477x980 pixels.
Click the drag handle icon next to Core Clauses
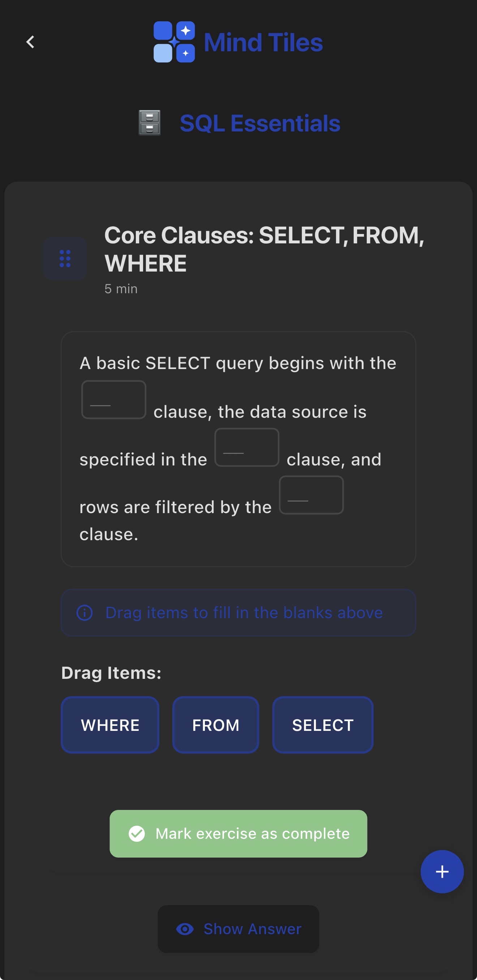pos(65,258)
